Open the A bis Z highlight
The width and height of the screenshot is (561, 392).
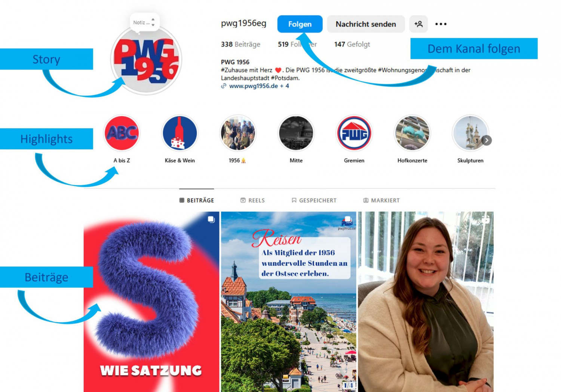pyautogui.click(x=122, y=133)
